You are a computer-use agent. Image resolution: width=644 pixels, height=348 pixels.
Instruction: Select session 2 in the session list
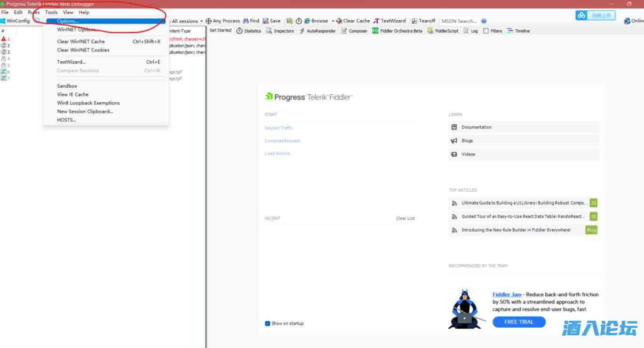[6, 46]
